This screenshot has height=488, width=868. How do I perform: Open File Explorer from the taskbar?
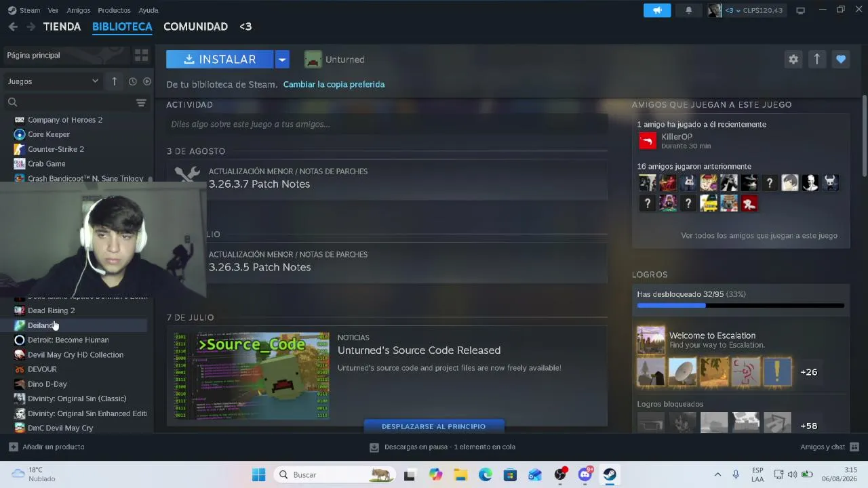click(460, 474)
